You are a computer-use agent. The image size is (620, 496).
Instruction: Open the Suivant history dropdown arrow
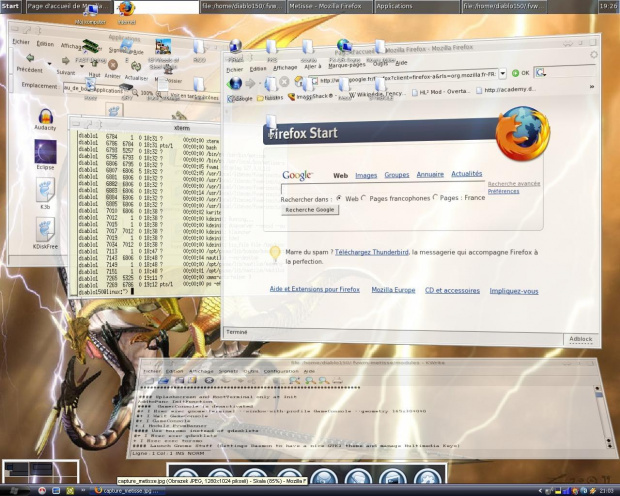tap(82, 66)
